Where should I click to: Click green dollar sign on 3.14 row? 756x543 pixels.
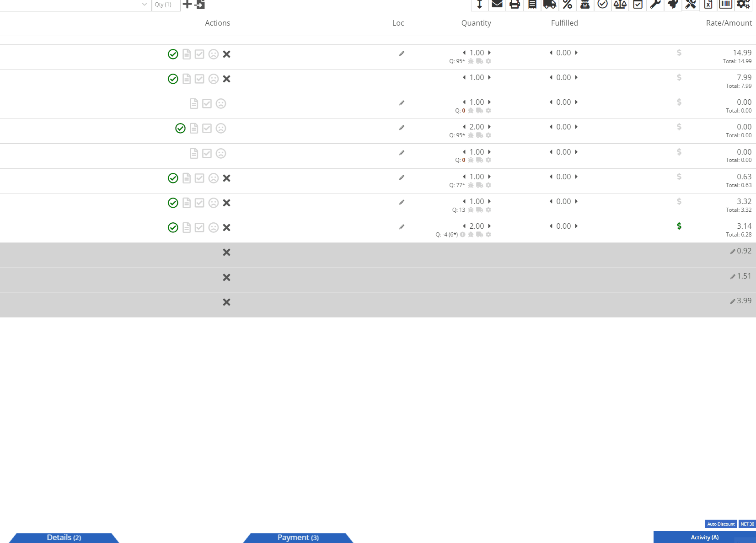[679, 226]
